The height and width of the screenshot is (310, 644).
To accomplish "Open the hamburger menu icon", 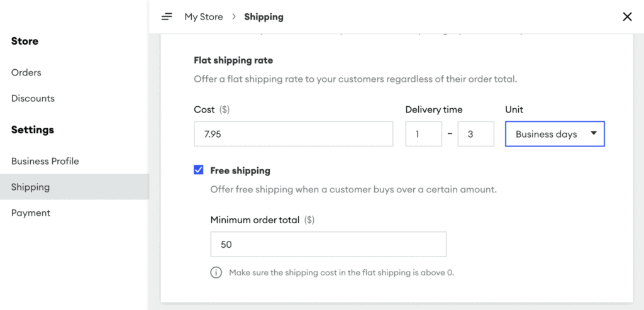I will 166,17.
